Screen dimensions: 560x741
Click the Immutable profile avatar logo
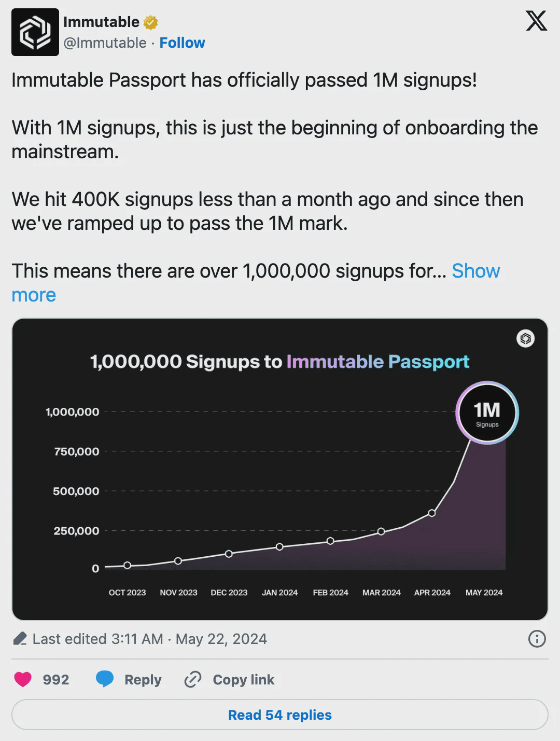click(x=35, y=32)
